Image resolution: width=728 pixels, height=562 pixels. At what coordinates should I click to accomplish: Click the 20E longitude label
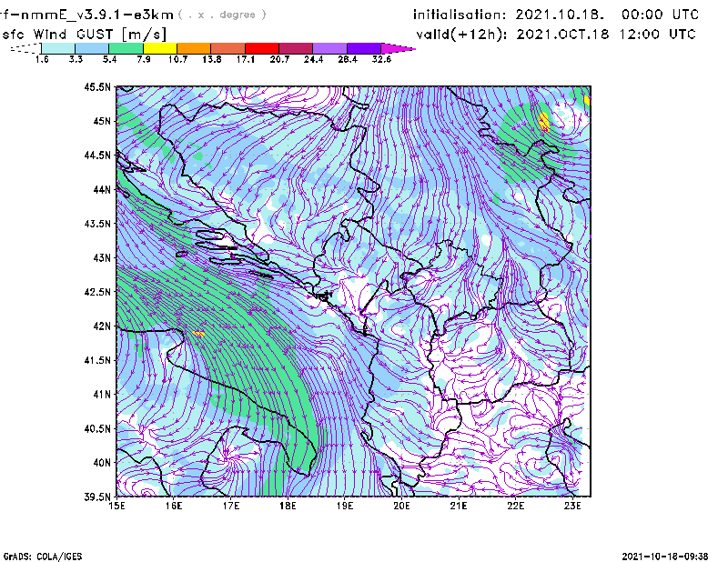tap(401, 506)
